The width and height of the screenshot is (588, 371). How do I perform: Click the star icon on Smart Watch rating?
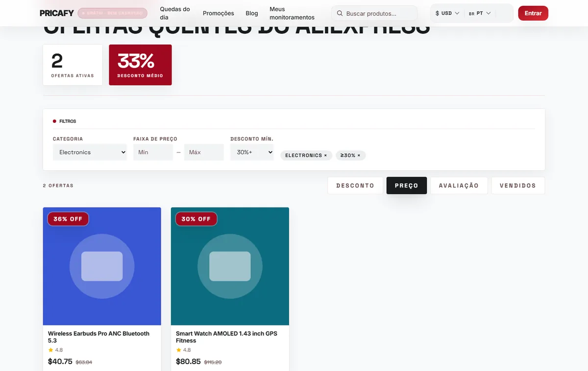point(178,350)
